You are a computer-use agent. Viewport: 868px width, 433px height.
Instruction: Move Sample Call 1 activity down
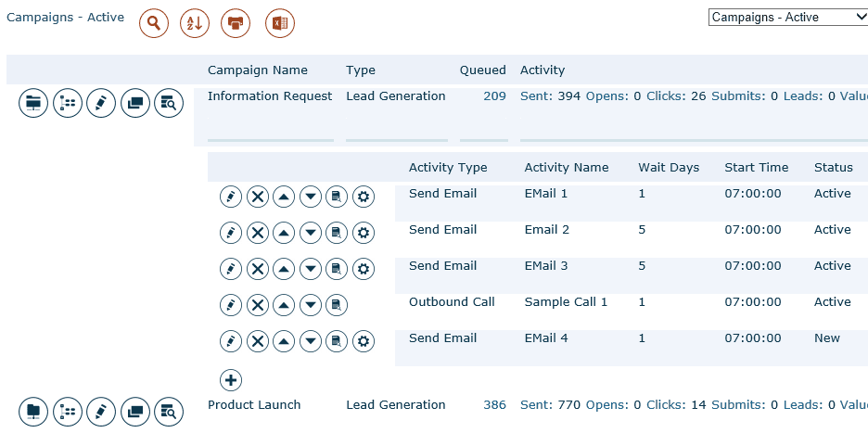point(311,305)
